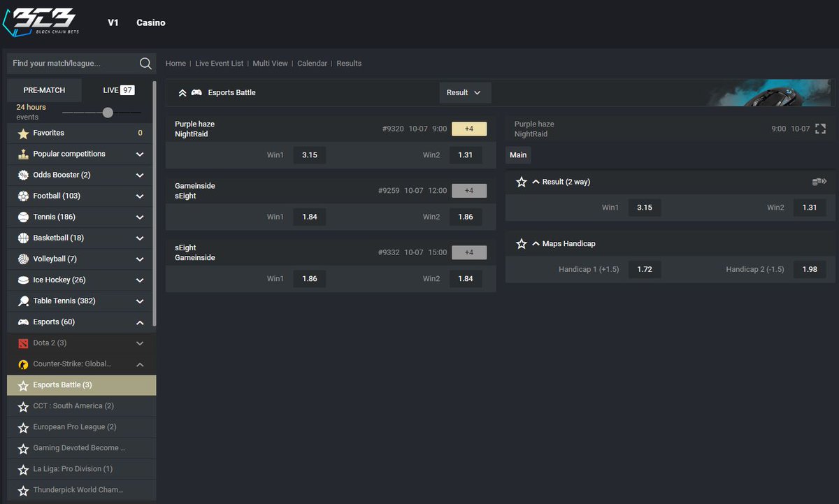Click the fullscreen expand icon in match panel
Screen dimensions: 839x504
point(821,129)
